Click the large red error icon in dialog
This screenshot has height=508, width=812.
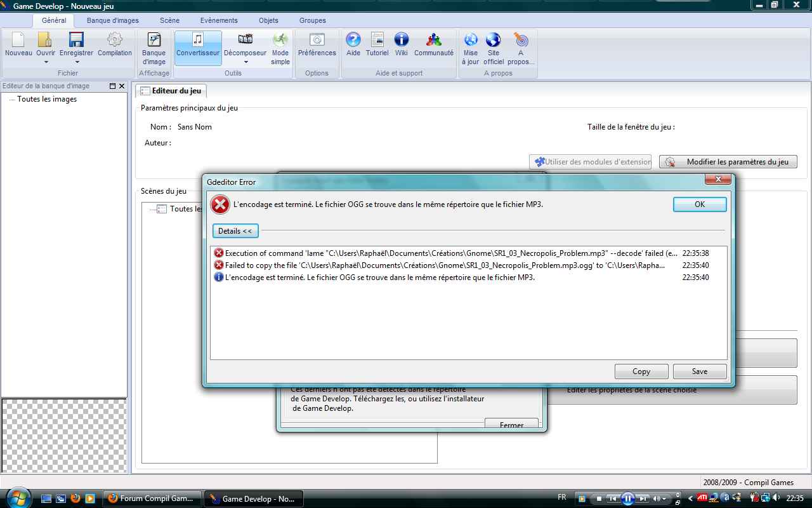click(x=219, y=204)
